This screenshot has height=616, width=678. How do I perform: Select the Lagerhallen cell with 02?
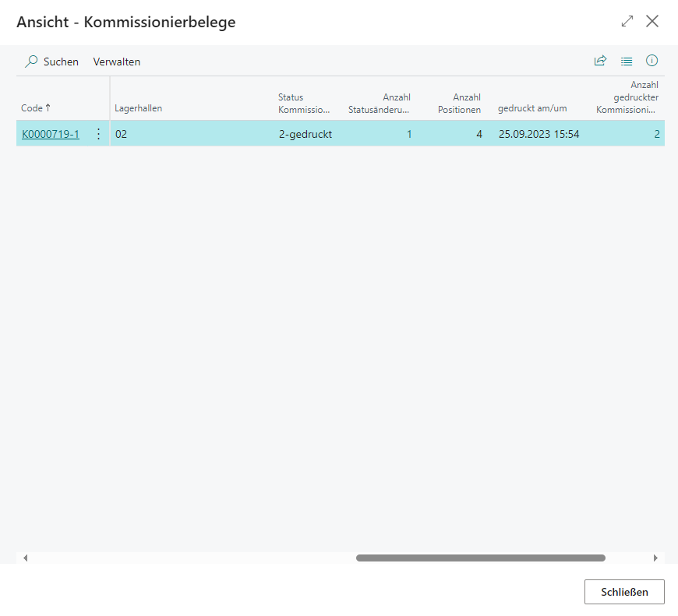[191, 134]
